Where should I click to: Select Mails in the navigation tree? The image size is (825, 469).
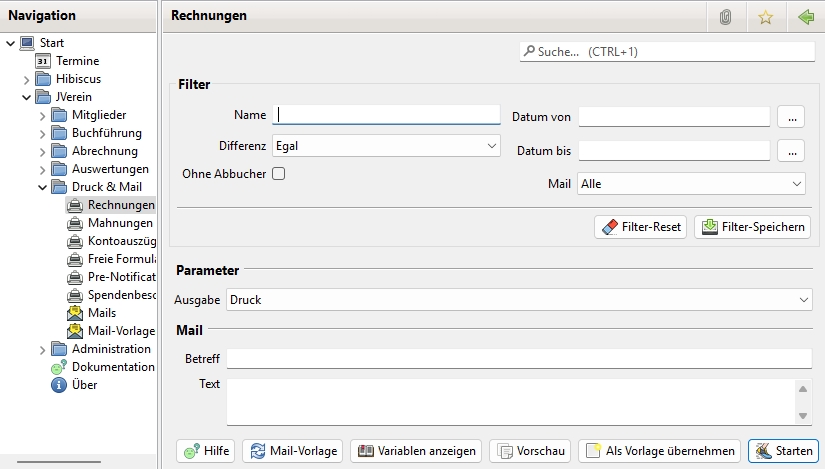(x=101, y=313)
